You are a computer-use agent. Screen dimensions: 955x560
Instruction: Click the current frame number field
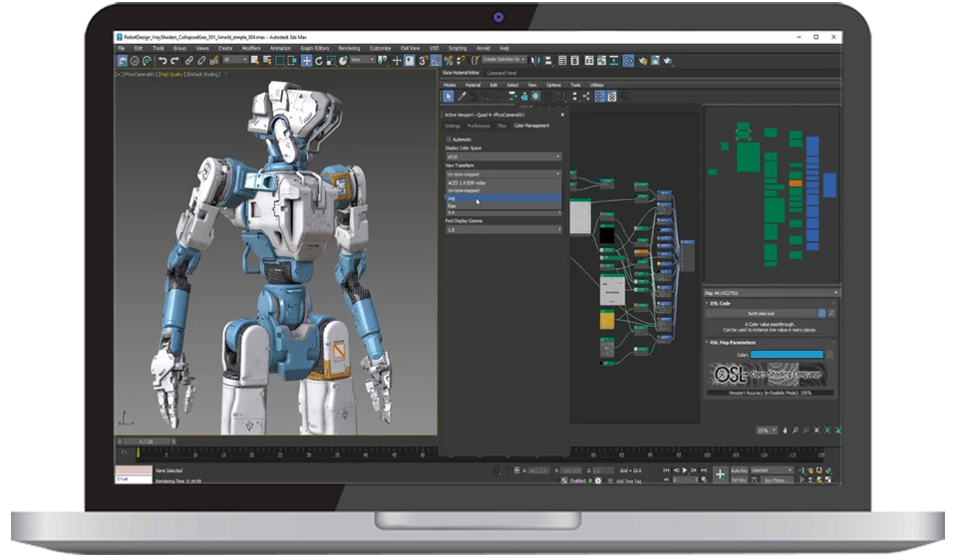pyautogui.click(x=685, y=480)
